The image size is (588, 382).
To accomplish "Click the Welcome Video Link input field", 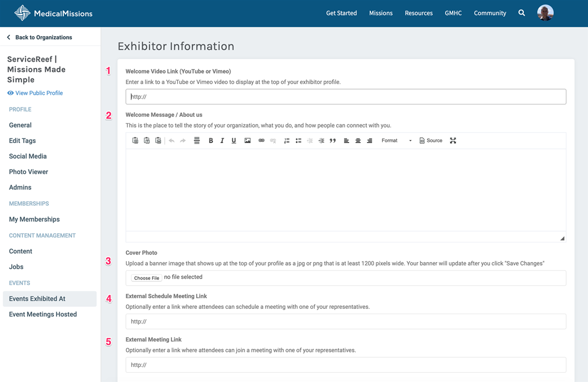I will point(346,97).
